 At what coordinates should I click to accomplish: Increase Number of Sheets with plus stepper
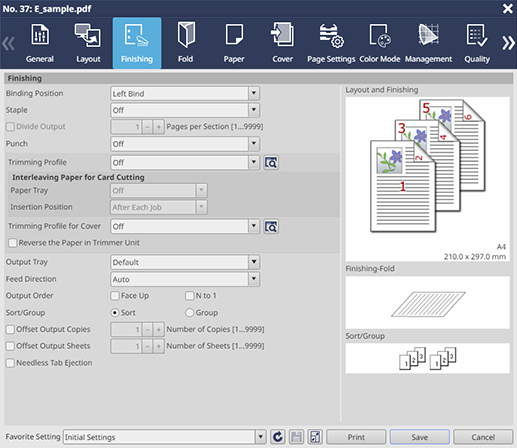pyautogui.click(x=159, y=346)
